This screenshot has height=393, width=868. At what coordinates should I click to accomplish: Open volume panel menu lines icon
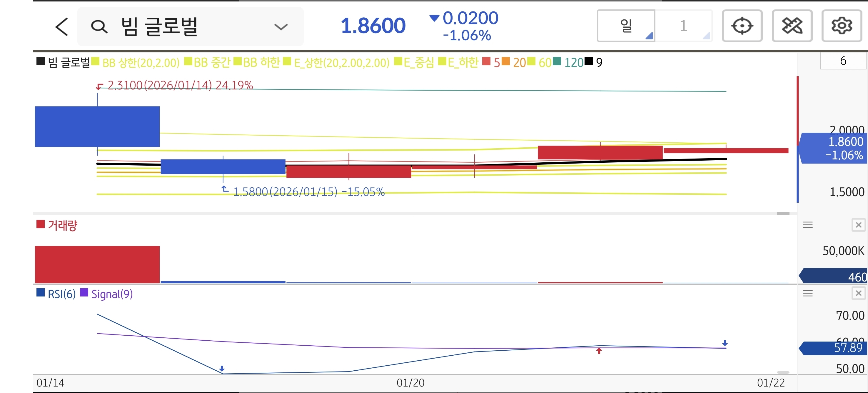(808, 225)
